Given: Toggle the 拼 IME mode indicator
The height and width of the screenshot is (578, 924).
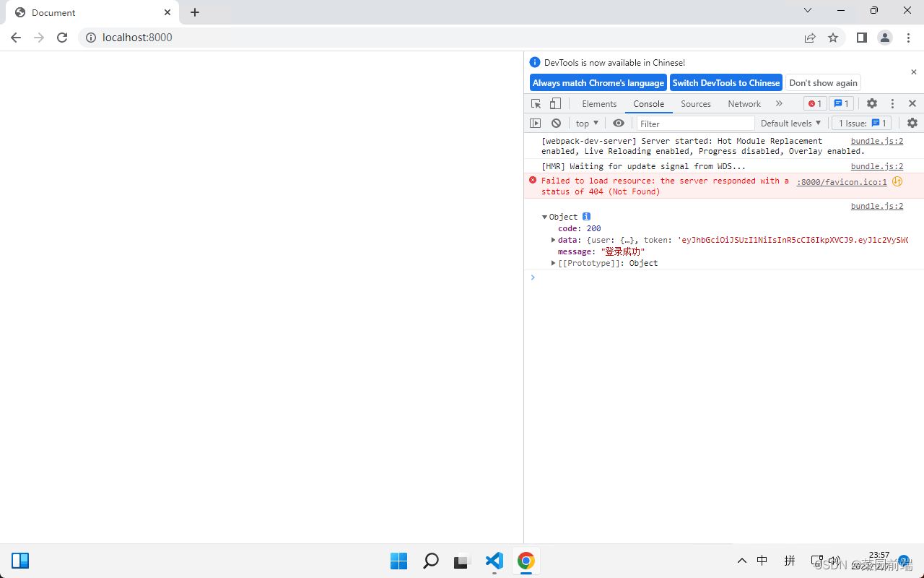Looking at the screenshot, I should 790,561.
